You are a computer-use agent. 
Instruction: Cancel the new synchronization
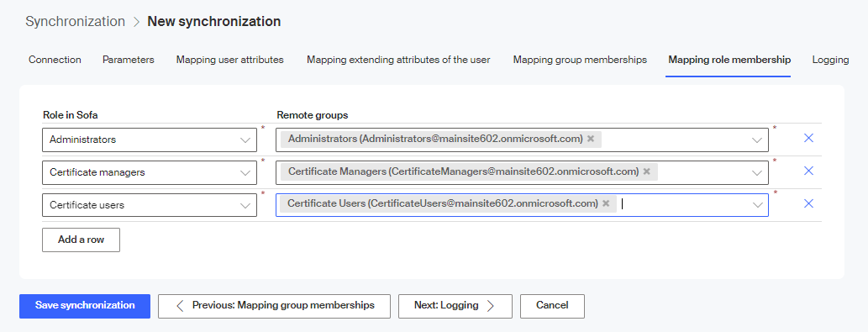[552, 306]
